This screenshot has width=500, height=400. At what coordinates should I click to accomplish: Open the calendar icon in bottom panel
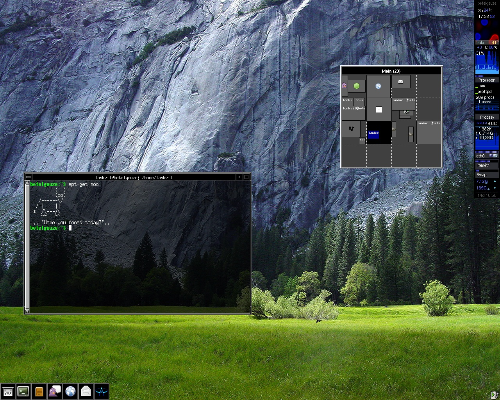point(8,391)
